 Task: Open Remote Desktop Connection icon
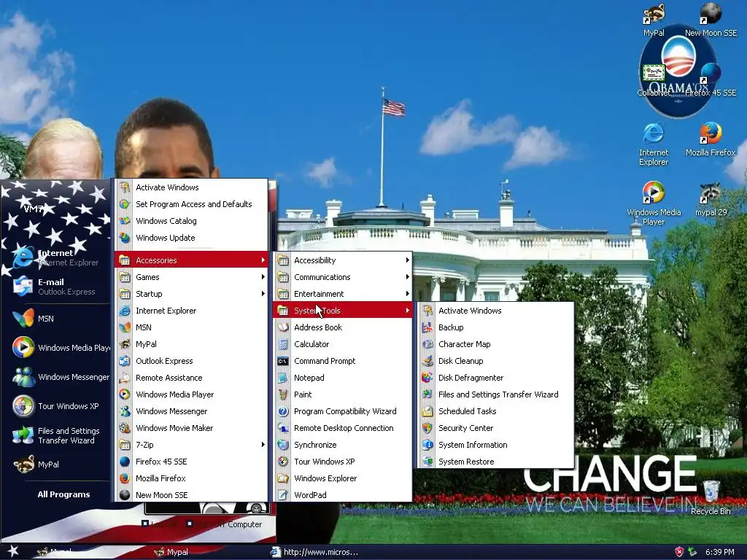point(283,427)
